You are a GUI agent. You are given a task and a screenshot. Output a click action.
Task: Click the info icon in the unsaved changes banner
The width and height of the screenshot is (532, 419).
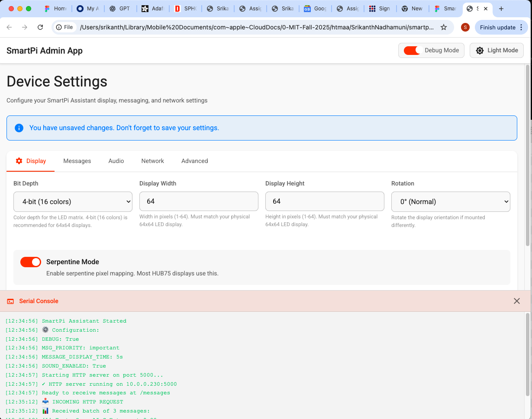[x=19, y=128]
